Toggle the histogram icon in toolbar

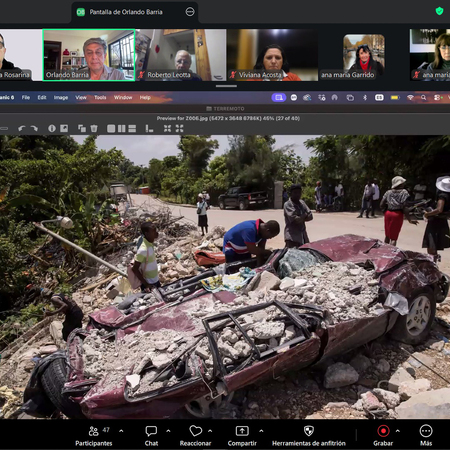tap(149, 128)
